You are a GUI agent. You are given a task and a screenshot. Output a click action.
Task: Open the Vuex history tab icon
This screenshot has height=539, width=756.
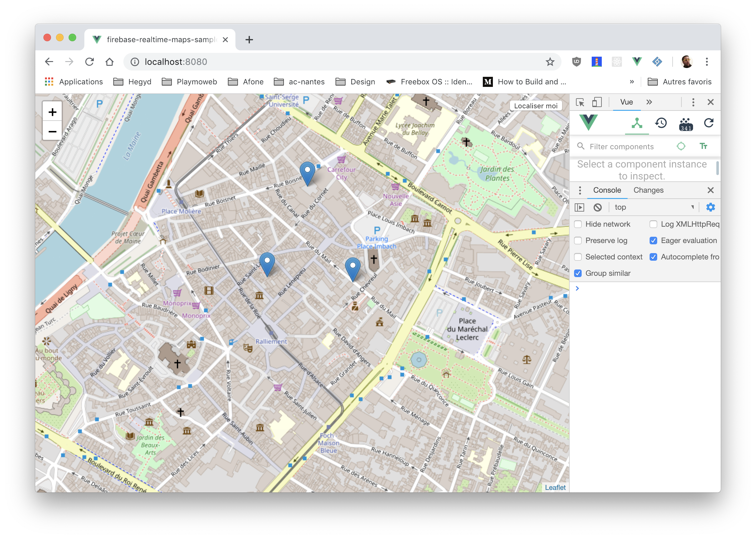pos(661,123)
